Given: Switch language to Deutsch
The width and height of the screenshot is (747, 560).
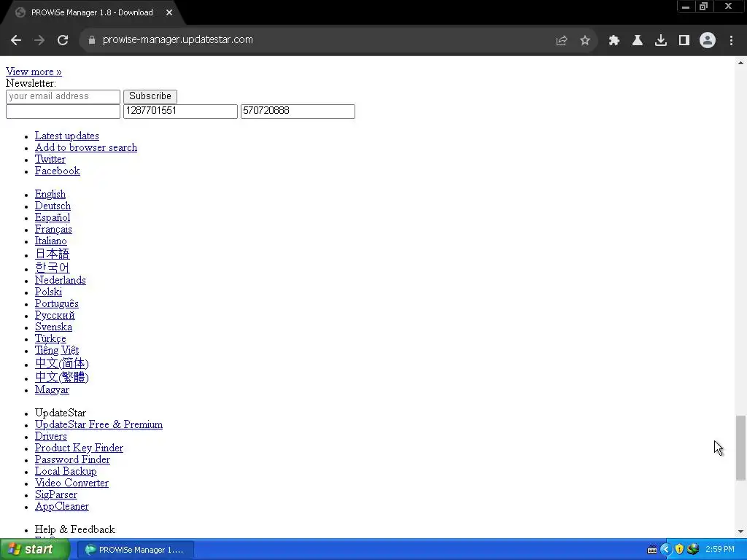Looking at the screenshot, I should point(53,206).
